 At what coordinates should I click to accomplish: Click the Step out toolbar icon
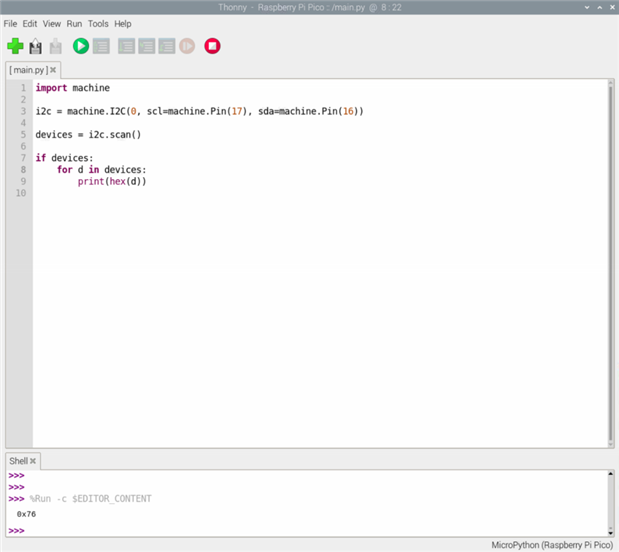point(166,46)
